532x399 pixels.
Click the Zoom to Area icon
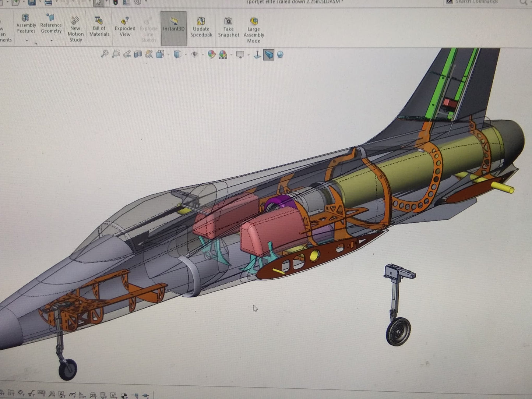[x=116, y=54]
